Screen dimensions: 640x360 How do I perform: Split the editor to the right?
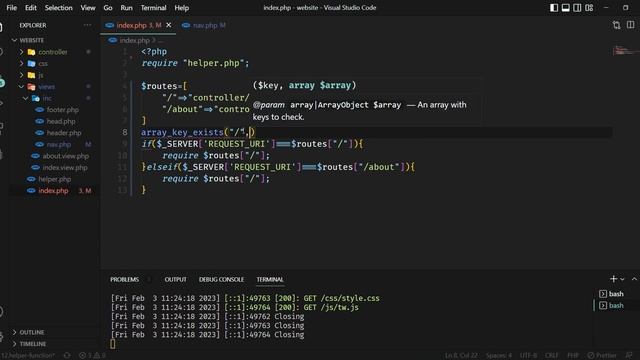click(631, 25)
